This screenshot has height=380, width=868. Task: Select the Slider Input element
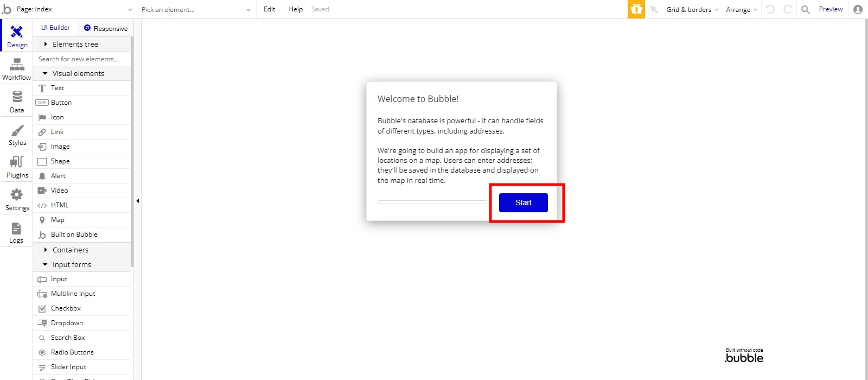click(68, 367)
